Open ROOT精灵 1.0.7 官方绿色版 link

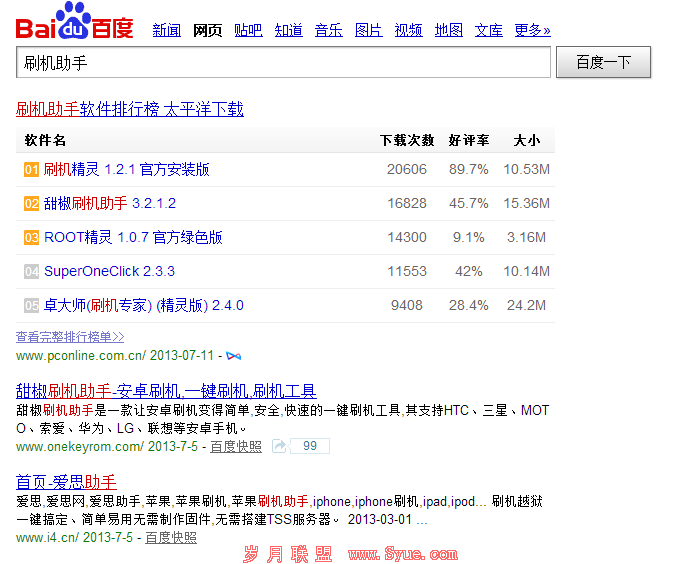[133, 238]
